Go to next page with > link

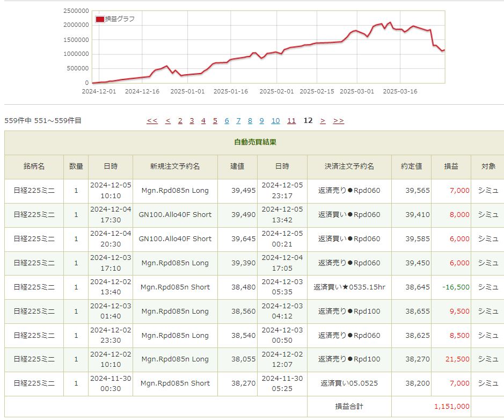(323, 121)
